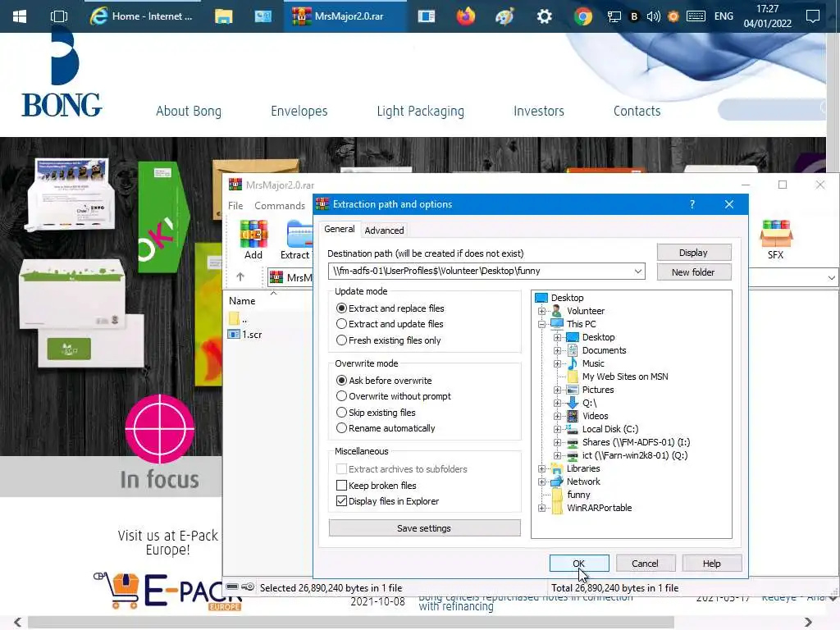This screenshot has height=630, width=840.
Task: Click OK to start extraction
Action: pyautogui.click(x=579, y=563)
